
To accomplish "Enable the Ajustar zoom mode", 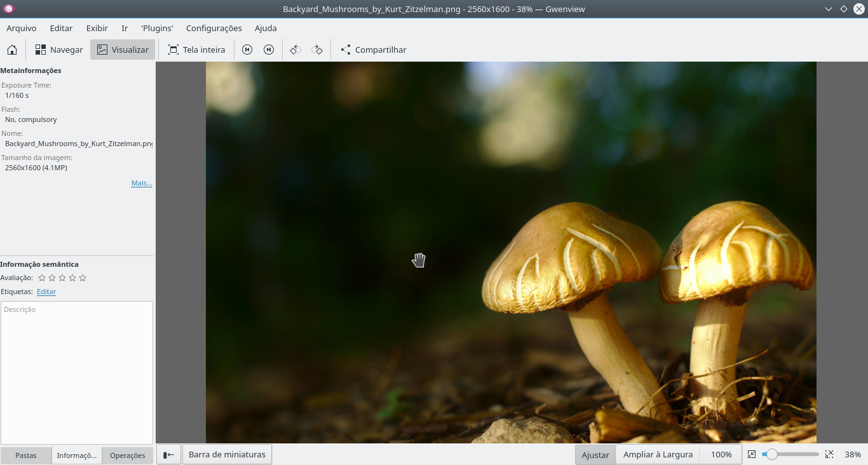I will (595, 454).
